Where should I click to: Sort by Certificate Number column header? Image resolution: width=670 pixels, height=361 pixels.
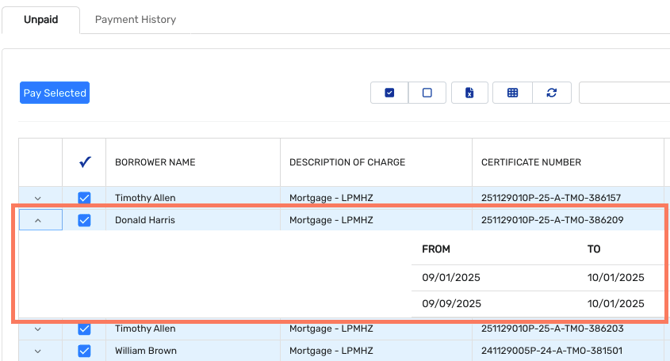tap(531, 162)
